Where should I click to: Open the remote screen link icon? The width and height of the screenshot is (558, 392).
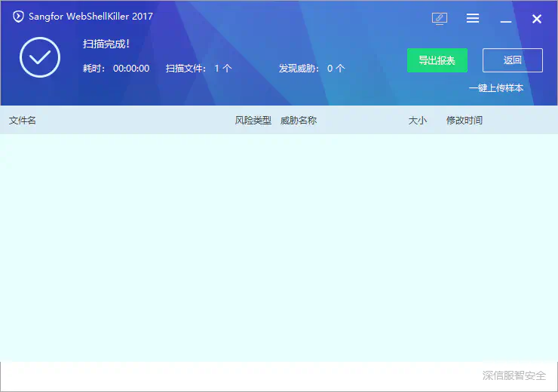(x=440, y=18)
